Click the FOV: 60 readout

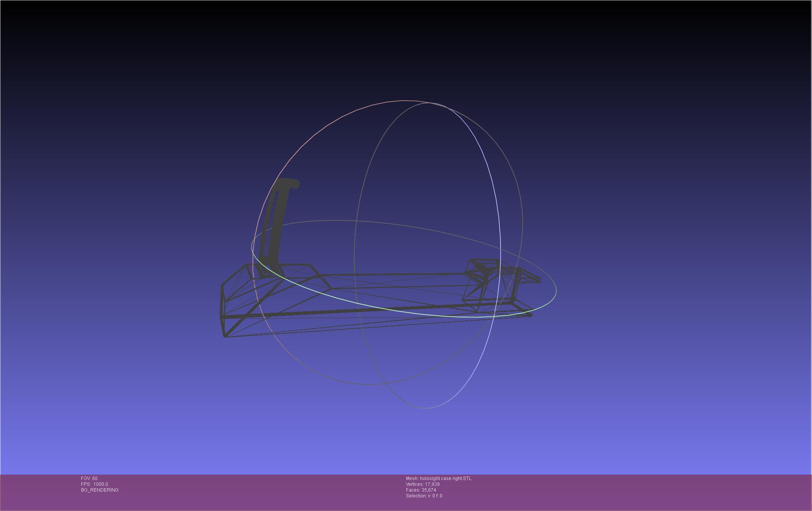tap(89, 478)
